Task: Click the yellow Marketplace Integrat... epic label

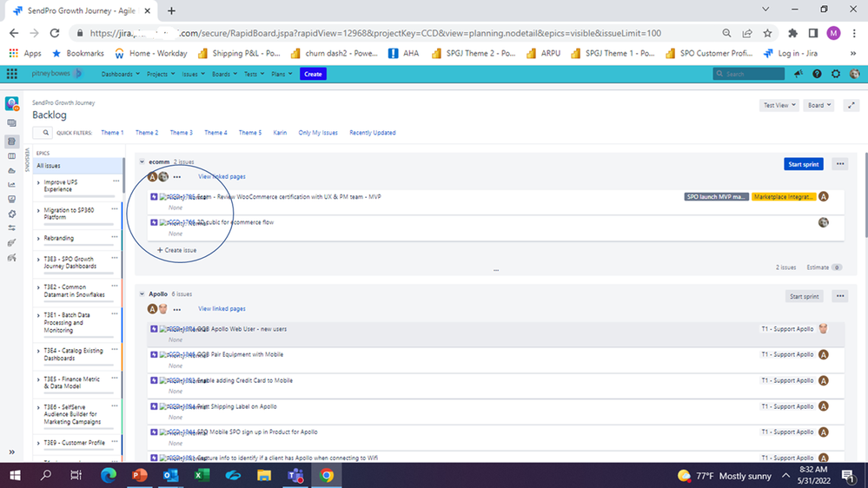Action: coord(784,197)
